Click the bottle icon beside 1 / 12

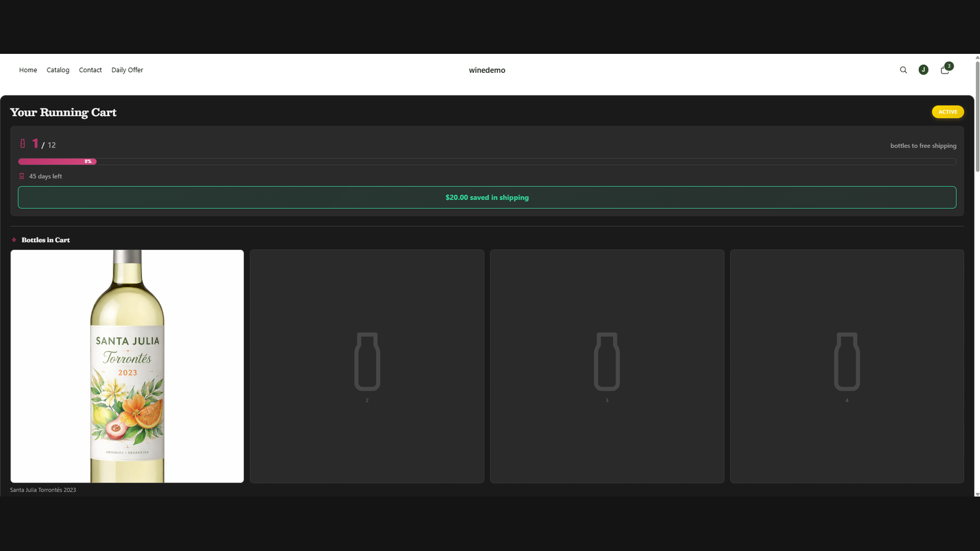[x=23, y=143]
